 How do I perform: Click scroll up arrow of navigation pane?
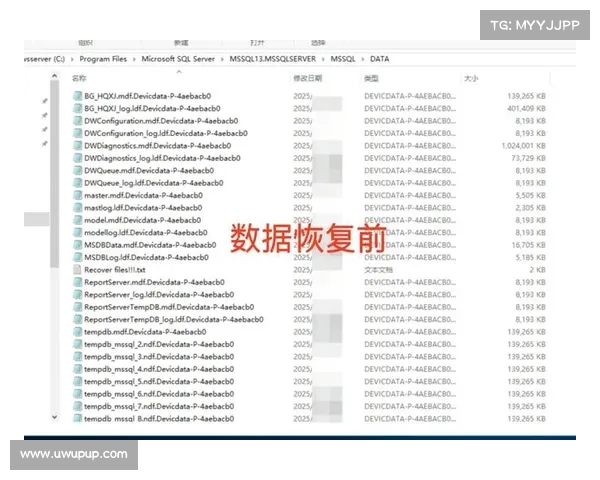tap(54, 76)
